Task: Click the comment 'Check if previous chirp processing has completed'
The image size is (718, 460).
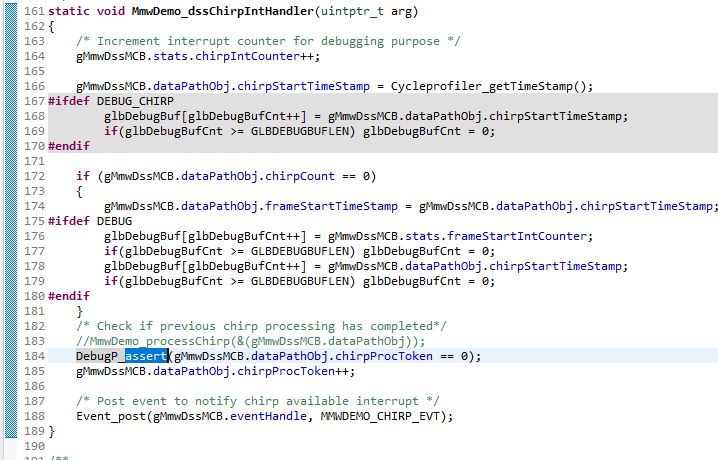Action: click(261, 326)
